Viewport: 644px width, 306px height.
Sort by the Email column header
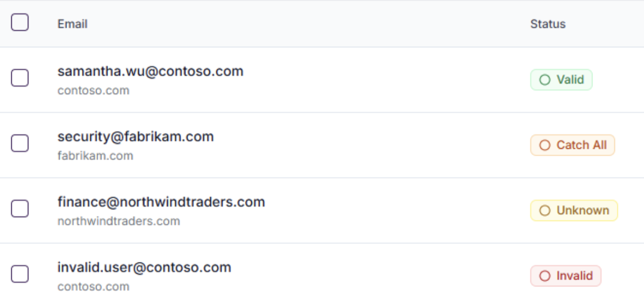(x=72, y=24)
